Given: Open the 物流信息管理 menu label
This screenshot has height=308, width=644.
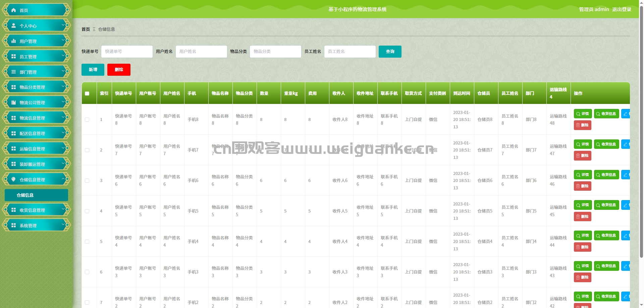Looking at the screenshot, I should [32, 118].
